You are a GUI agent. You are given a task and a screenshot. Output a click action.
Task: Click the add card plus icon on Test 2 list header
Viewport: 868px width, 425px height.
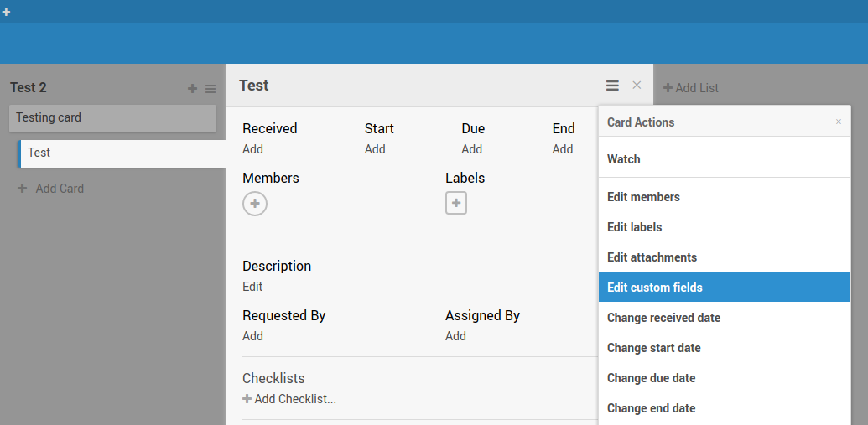pyautogui.click(x=192, y=89)
